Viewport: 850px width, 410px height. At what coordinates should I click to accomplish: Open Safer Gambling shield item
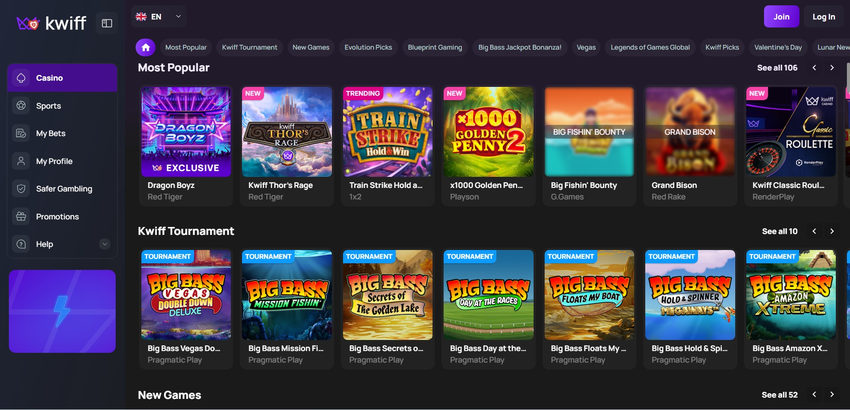click(x=64, y=189)
